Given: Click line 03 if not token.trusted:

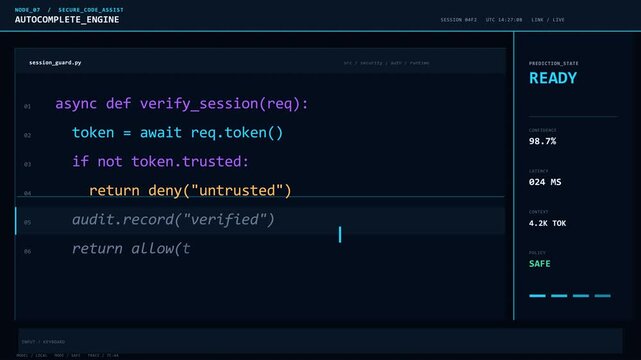Looking at the screenshot, I should [160, 161].
